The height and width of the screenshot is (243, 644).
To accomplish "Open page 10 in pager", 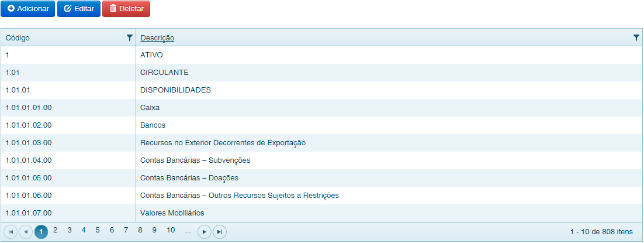I will [x=171, y=230].
